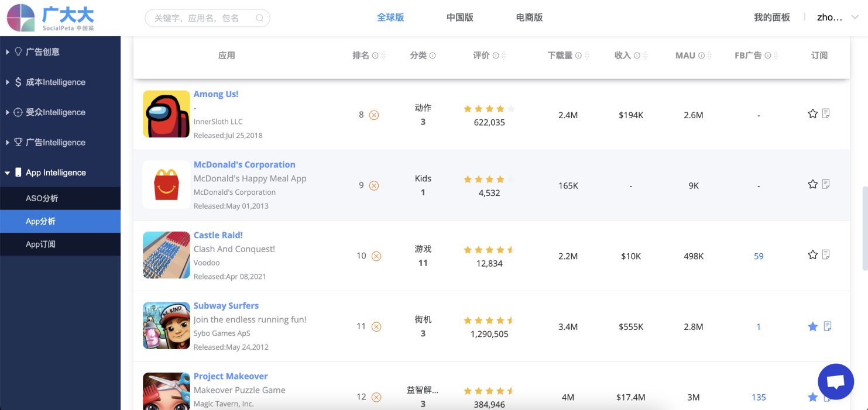
Task: Expand the 受众Intelligence sidebar section
Action: pyautogui.click(x=60, y=112)
